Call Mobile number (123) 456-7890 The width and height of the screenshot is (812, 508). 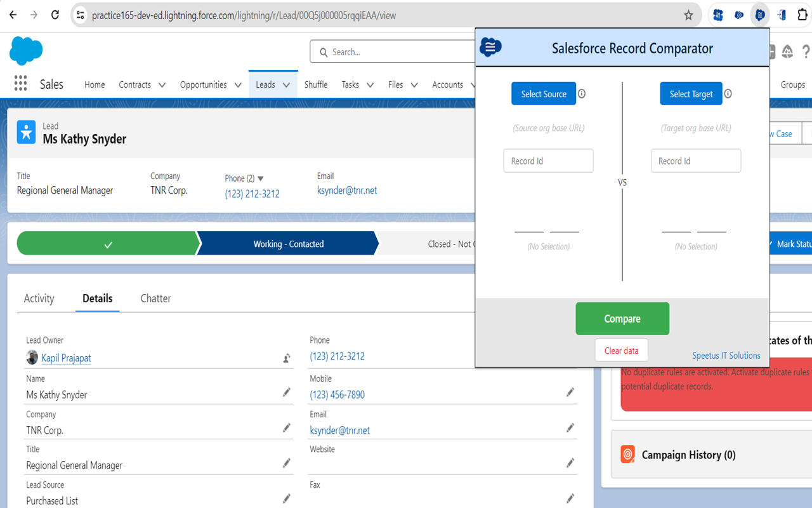337,394
